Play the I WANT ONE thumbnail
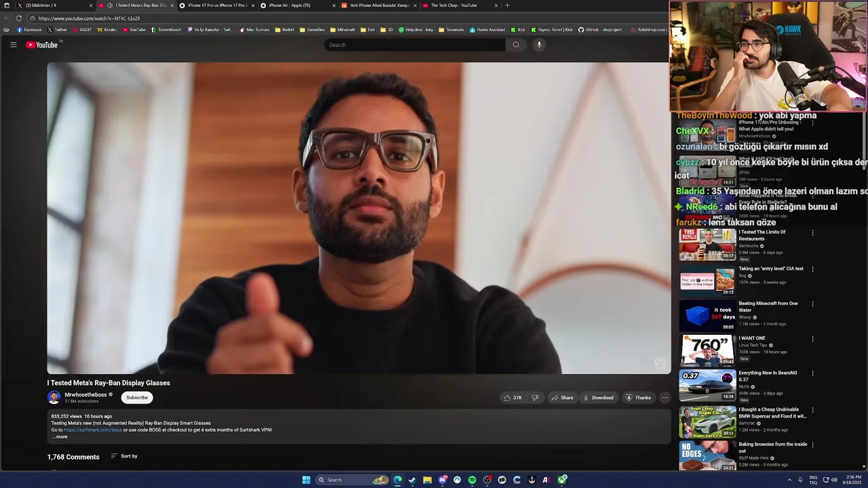The image size is (868, 488). click(x=707, y=350)
